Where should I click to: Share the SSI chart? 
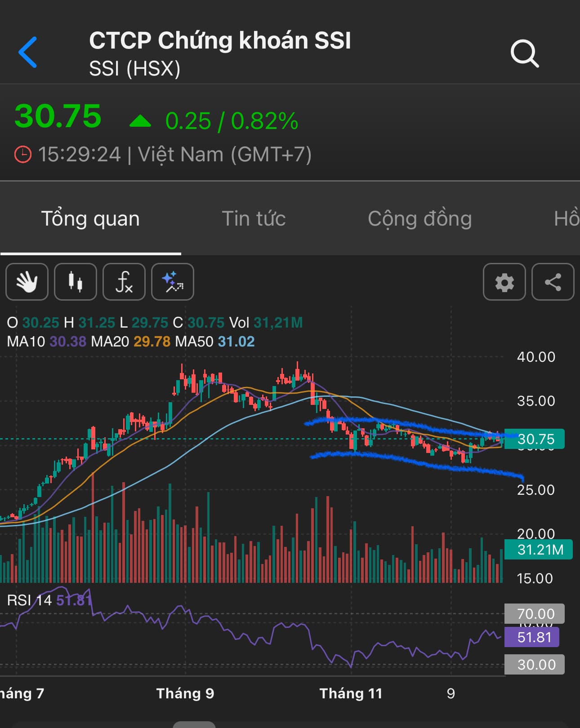(x=553, y=282)
